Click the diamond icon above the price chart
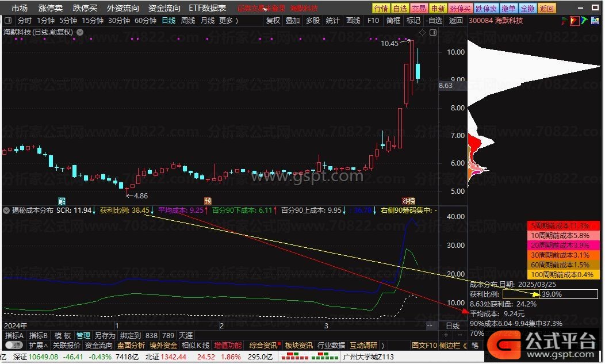Viewport: 605px width, 364px height. coord(423,32)
